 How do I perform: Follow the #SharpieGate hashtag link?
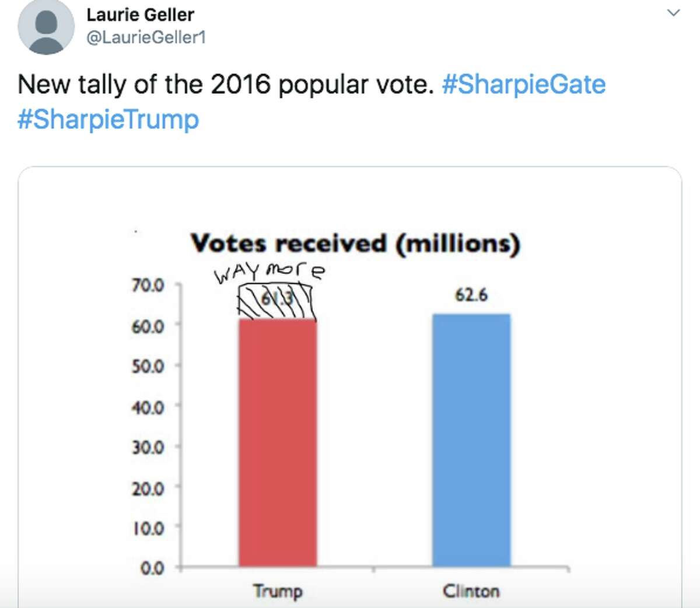pos(523,85)
